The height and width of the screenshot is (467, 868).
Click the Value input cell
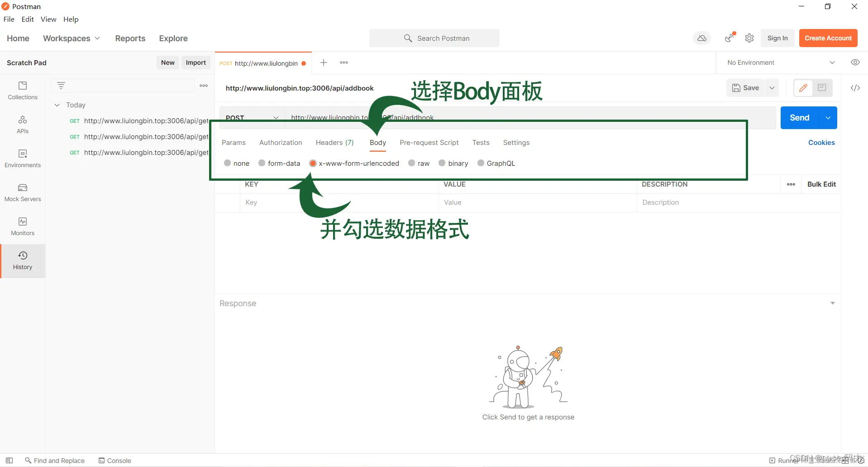[x=538, y=202]
